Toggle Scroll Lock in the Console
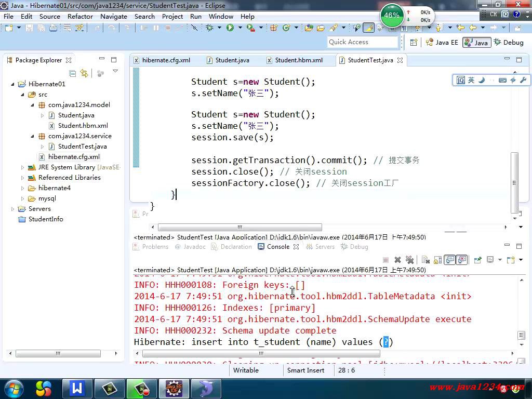This screenshot has width=532, height=399. tap(437, 260)
